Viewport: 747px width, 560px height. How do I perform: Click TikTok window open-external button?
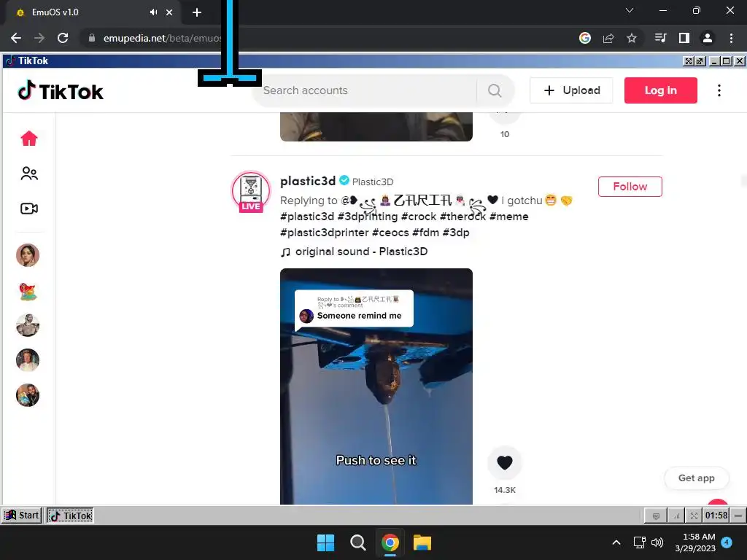pyautogui.click(x=700, y=61)
